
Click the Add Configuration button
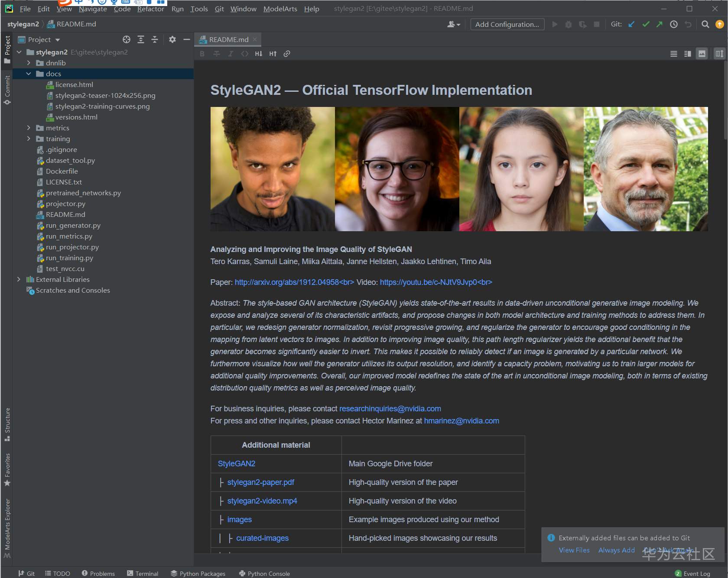tap(507, 24)
